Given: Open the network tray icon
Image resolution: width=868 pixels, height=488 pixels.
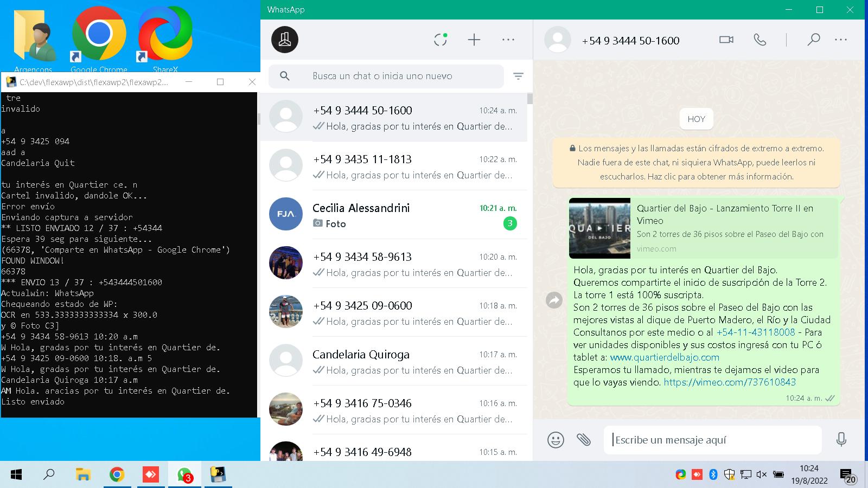Looking at the screenshot, I should tap(746, 475).
